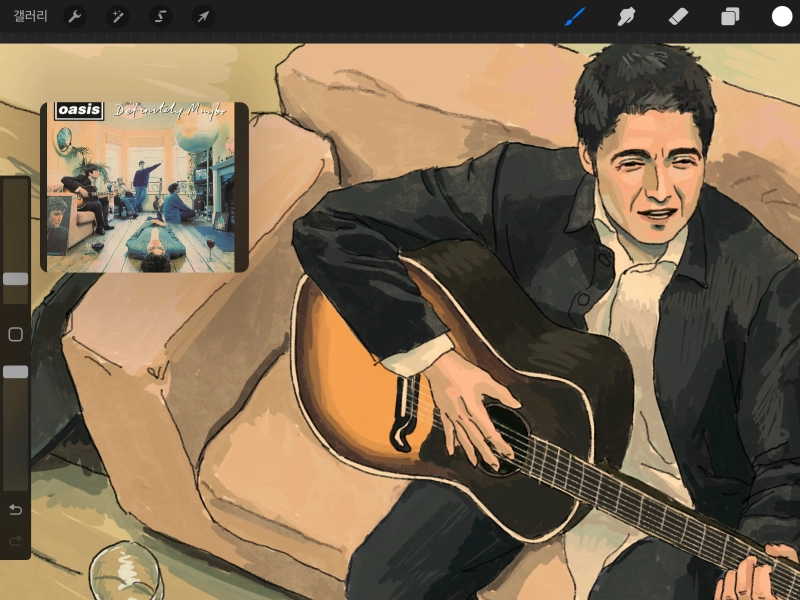The image size is (800, 600).
Task: Open the Adjustments magic wand menu
Action: coord(118,16)
